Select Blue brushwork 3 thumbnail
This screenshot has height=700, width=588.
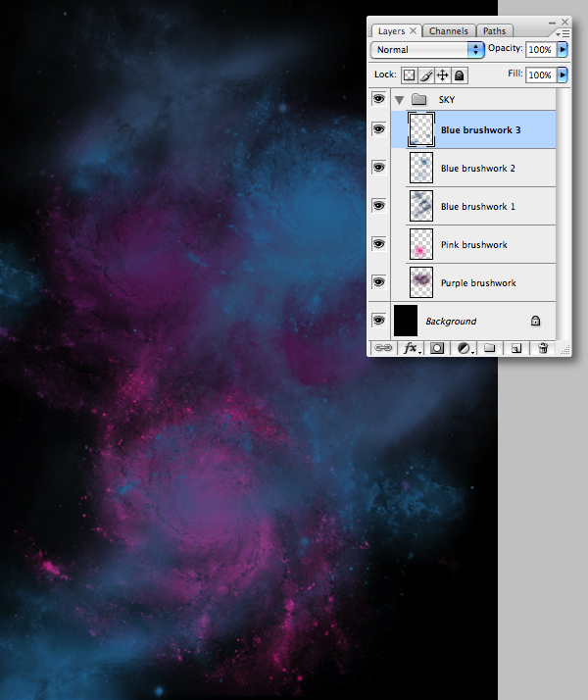pyautogui.click(x=421, y=130)
